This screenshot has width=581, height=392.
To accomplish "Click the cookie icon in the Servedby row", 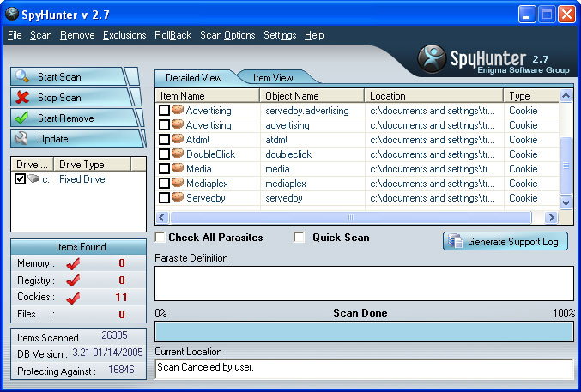I will [178, 197].
